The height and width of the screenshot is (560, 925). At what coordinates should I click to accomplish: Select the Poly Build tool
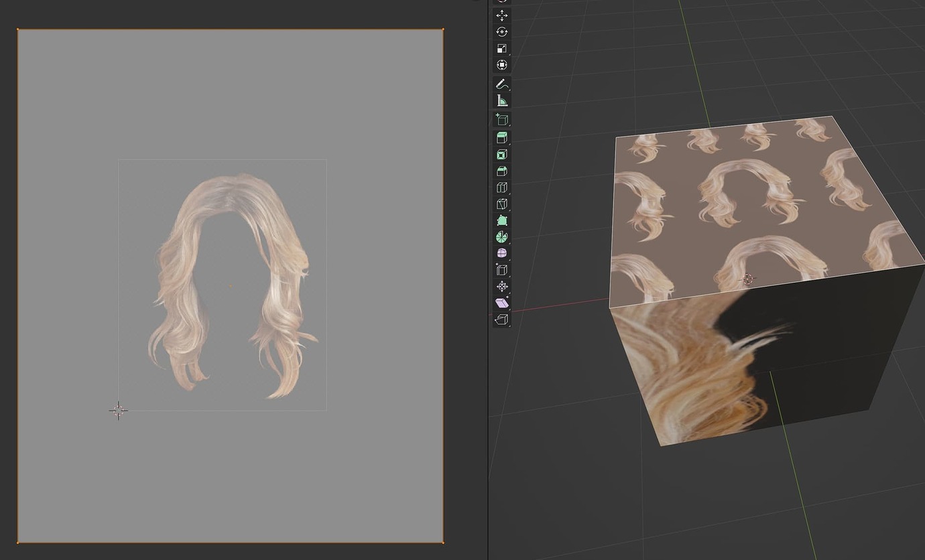[501, 220]
